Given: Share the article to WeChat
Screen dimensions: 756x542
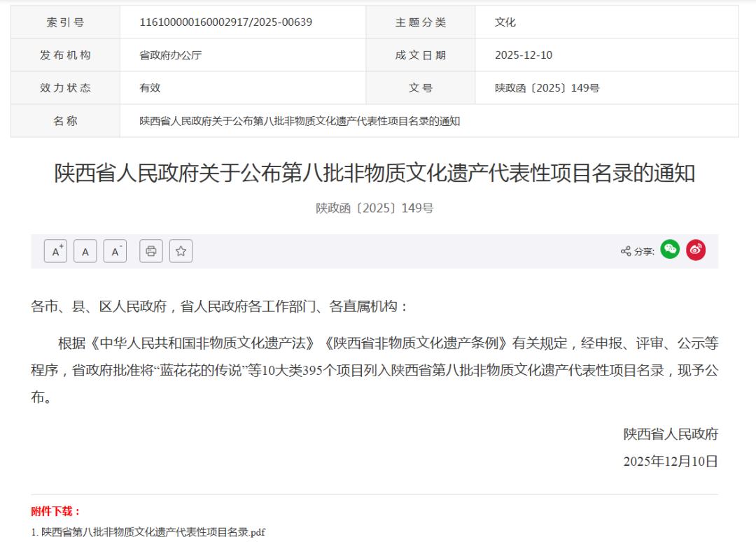Looking at the screenshot, I should (x=670, y=250).
